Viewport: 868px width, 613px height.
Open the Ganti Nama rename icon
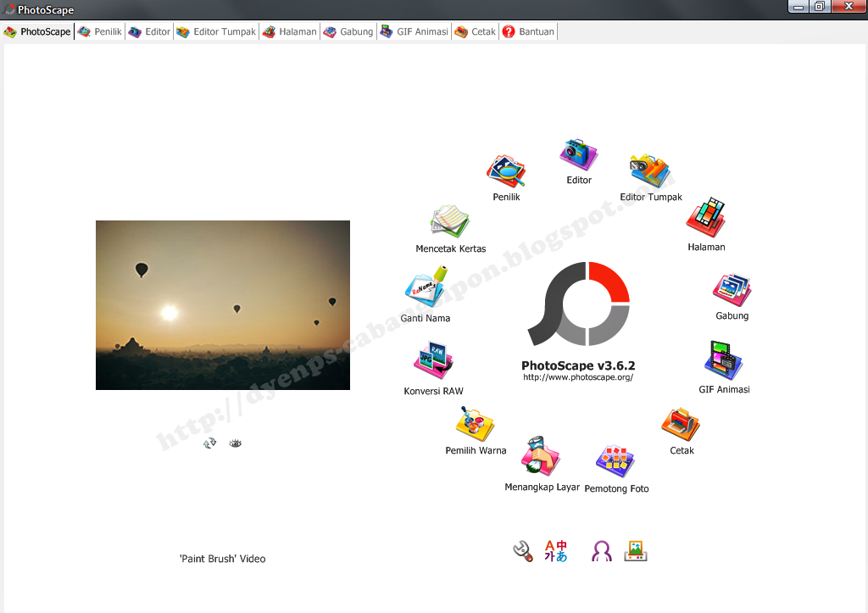point(426,287)
